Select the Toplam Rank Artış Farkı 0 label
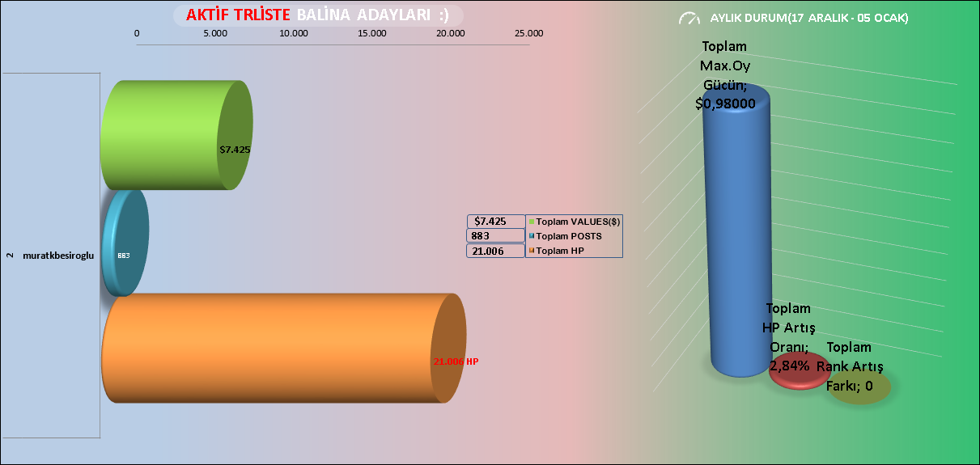Viewport: 980px width, 465px height. click(849, 366)
